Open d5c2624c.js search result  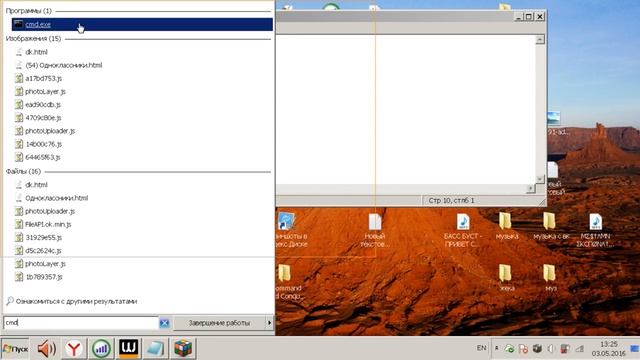pos(43,251)
